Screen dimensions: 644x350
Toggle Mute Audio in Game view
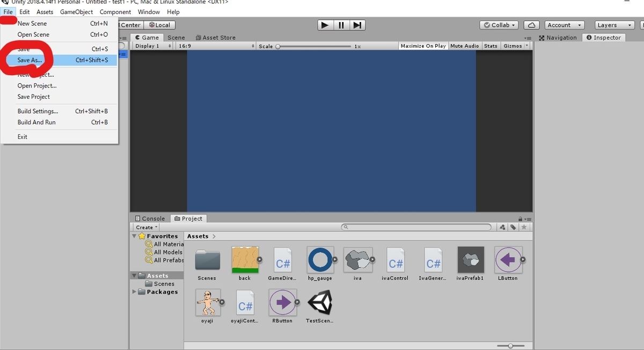click(x=464, y=46)
